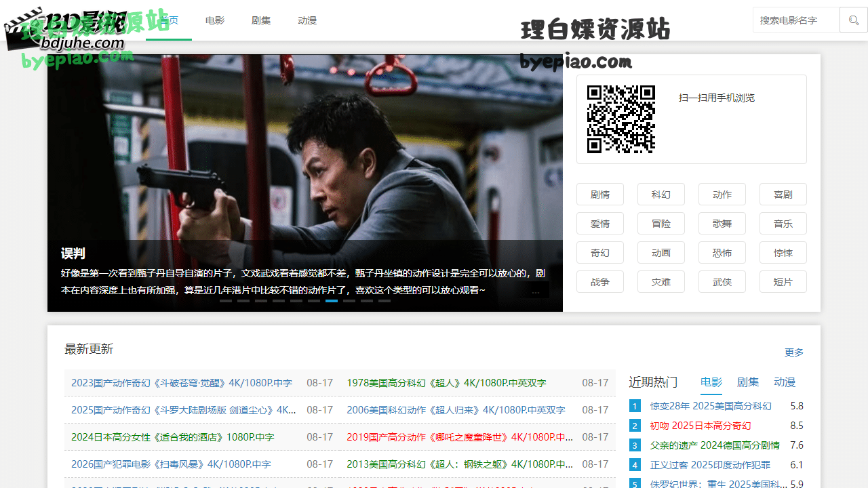Click the rank 1 badge
Screen dimensions: 868x488
tap(635, 406)
